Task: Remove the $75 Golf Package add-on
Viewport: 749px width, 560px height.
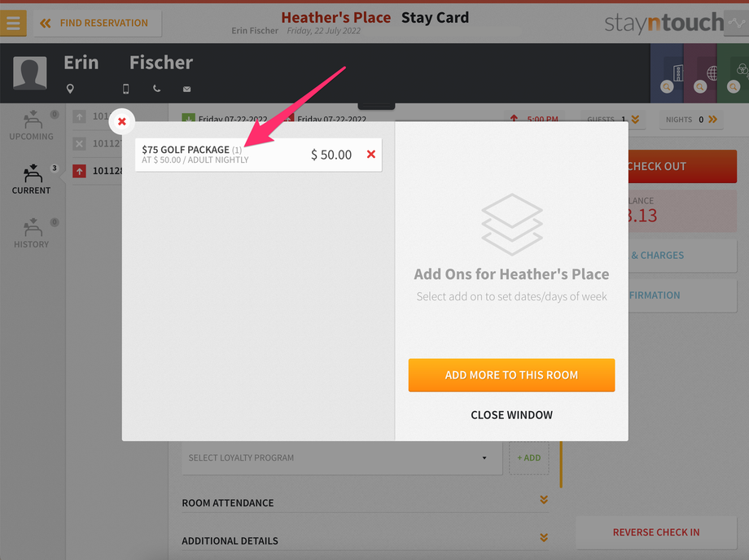Action: point(371,154)
